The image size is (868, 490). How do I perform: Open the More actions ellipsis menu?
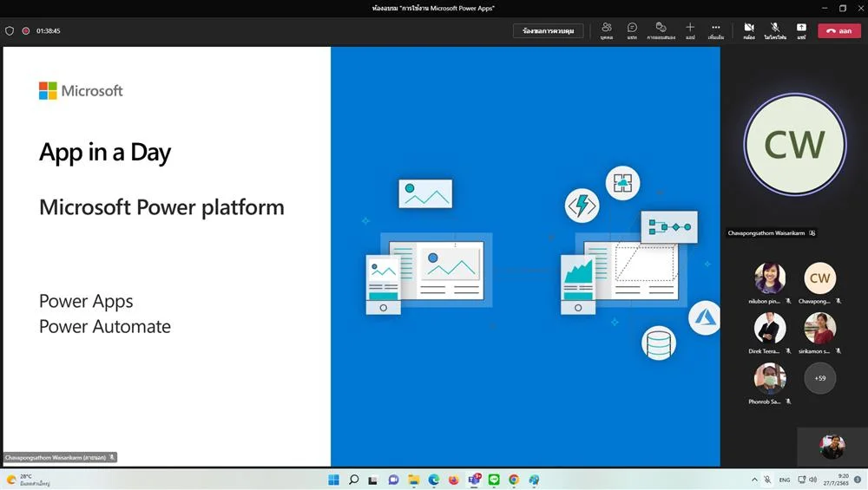pyautogui.click(x=716, y=31)
